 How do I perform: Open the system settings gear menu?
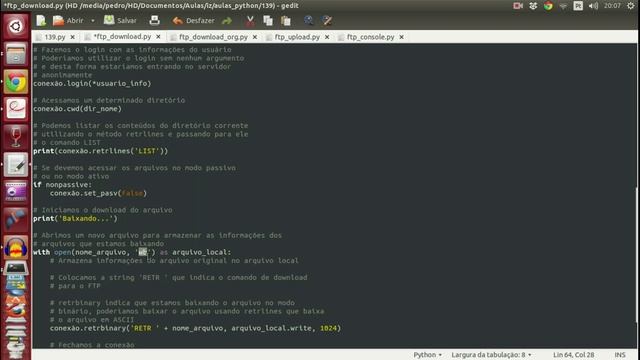631,6
